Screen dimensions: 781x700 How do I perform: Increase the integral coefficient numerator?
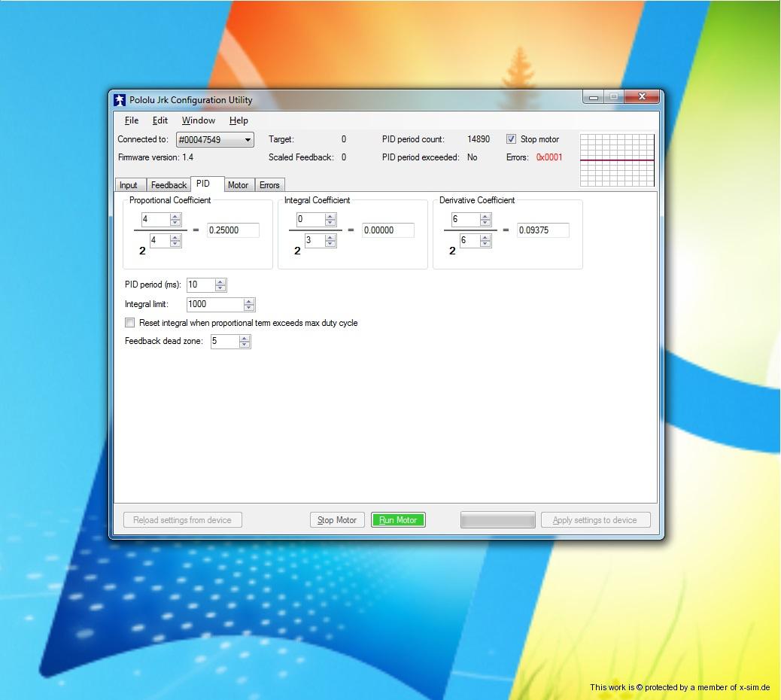330,216
